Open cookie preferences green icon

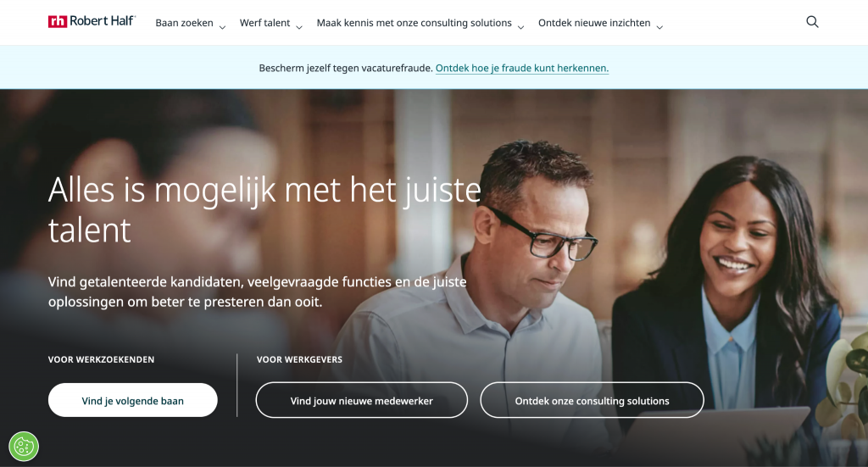coord(24,446)
